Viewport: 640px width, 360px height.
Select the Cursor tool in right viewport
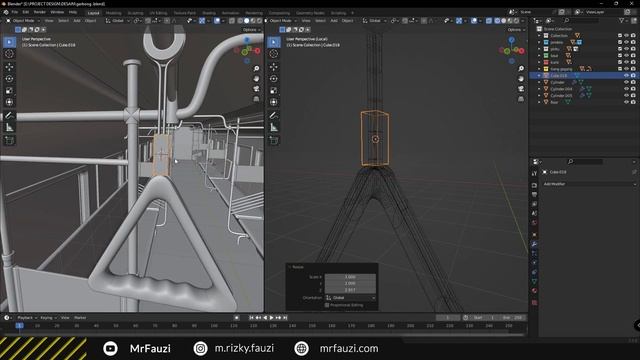(273, 54)
